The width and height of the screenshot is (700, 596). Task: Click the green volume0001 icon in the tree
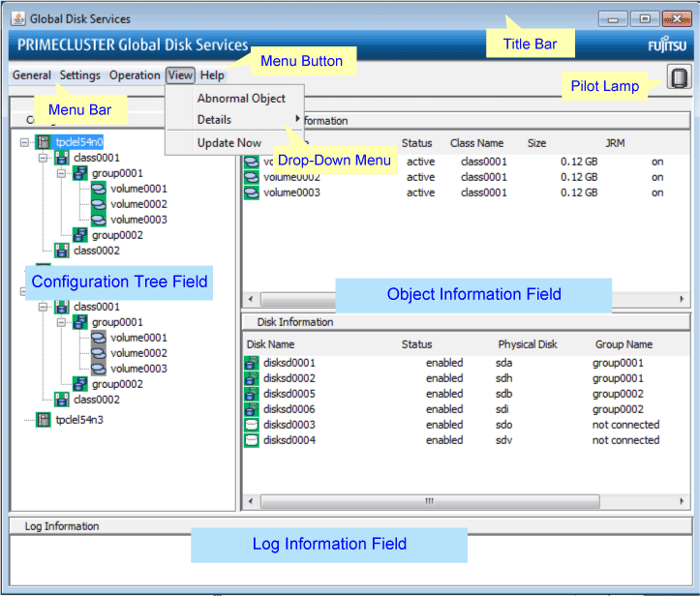click(98, 189)
